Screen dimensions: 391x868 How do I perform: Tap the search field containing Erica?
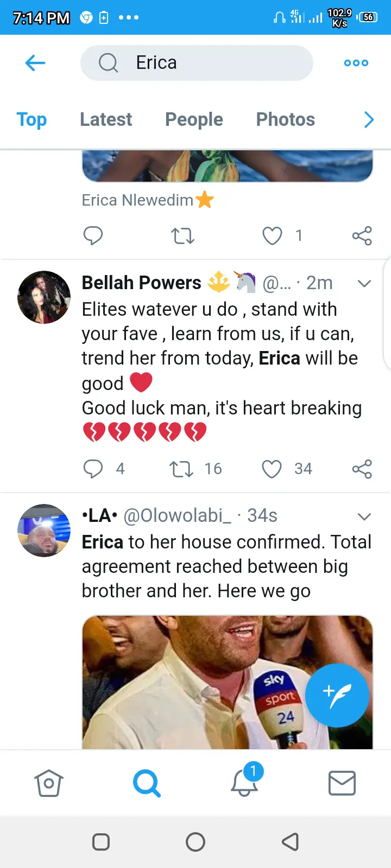197,63
